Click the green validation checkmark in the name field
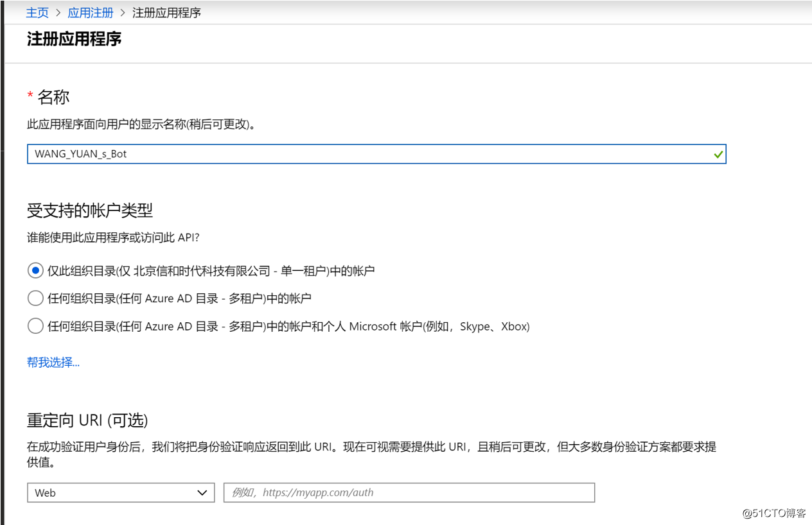This screenshot has height=525, width=812. click(x=718, y=154)
